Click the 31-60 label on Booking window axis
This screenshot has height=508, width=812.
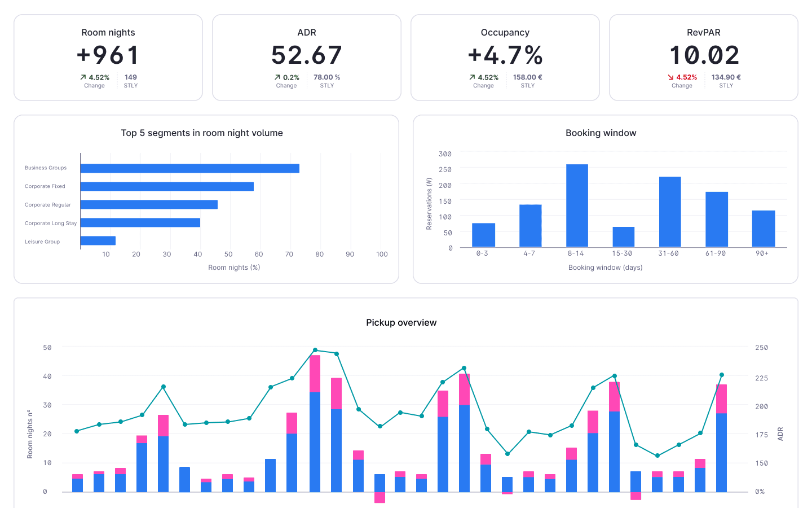point(669,254)
